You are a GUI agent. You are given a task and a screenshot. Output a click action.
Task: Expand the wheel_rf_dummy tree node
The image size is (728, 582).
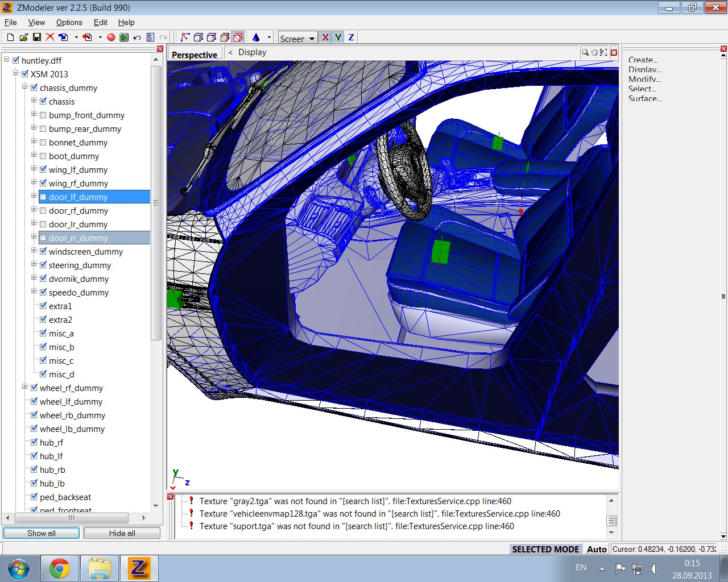coord(25,388)
